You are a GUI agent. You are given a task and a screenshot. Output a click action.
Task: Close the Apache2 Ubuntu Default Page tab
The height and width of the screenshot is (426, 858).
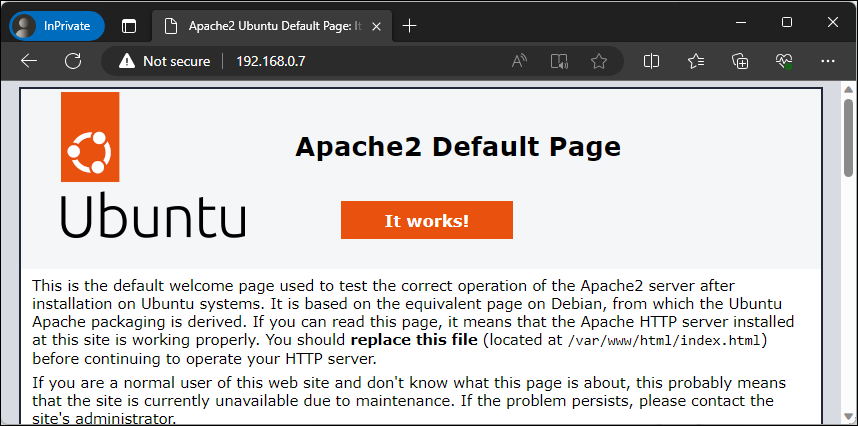376,26
